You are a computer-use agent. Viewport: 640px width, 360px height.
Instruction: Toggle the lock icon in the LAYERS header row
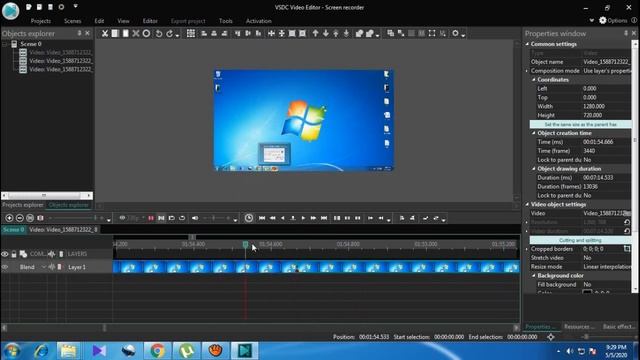click(x=14, y=254)
